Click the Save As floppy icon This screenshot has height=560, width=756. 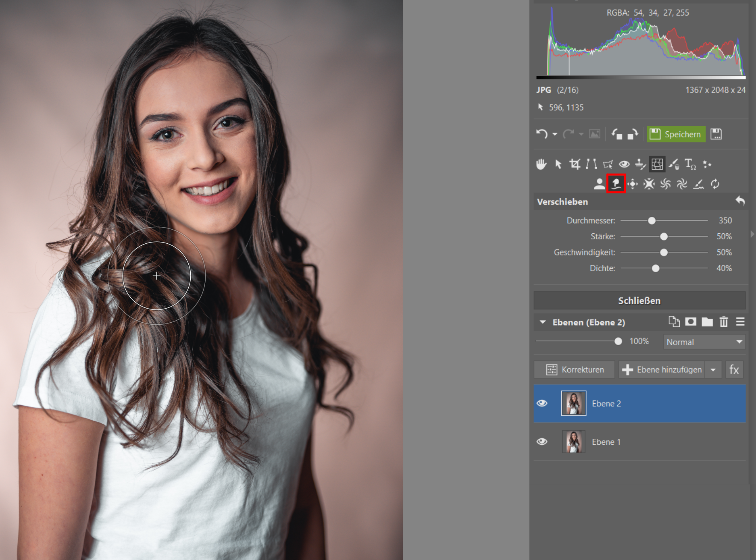click(x=716, y=134)
